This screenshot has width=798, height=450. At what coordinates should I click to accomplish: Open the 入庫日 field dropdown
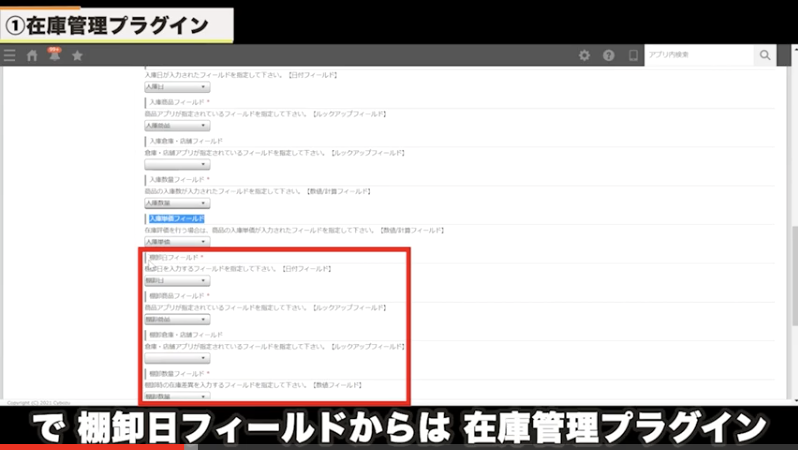point(177,87)
